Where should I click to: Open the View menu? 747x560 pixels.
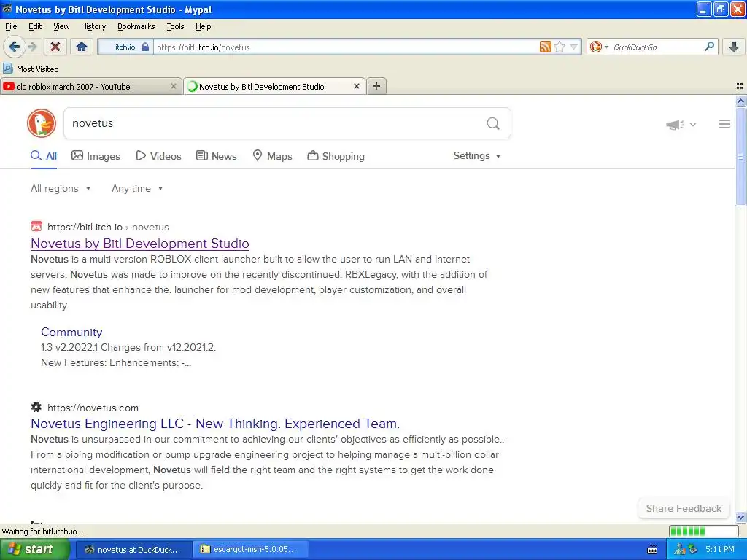tap(61, 26)
